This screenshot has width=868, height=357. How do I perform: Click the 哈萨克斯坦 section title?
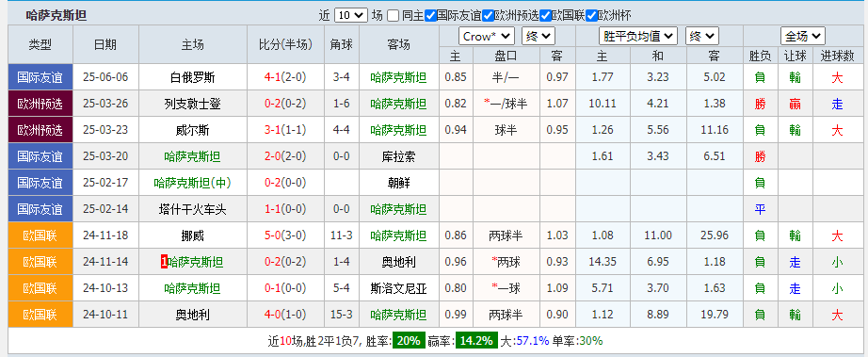[x=56, y=15]
